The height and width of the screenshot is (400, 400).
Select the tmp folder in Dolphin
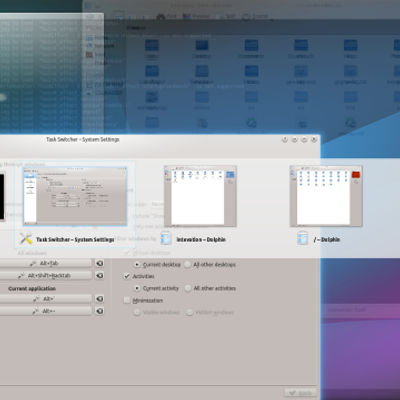350,101
